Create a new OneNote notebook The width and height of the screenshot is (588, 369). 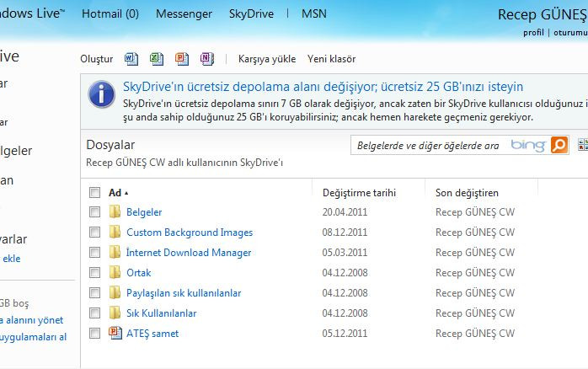pos(207,59)
